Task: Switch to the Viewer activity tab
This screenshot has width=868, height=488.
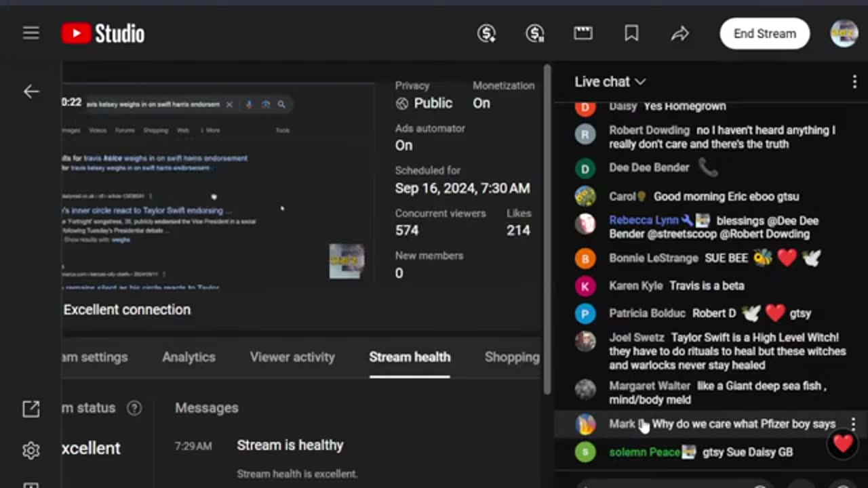Action: click(x=292, y=357)
